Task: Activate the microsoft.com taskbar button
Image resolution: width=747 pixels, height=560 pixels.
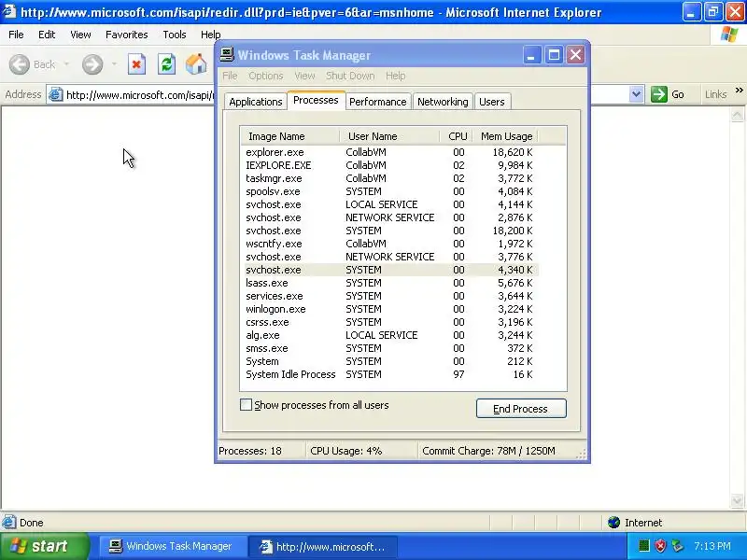Action: (x=324, y=546)
